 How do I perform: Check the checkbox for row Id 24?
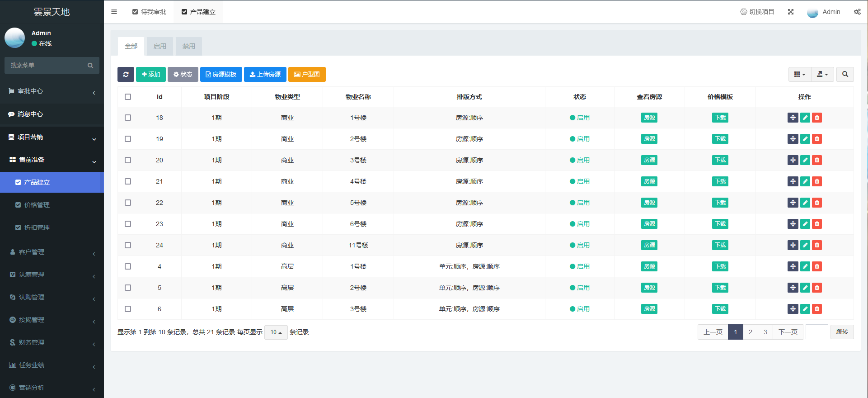[128, 245]
